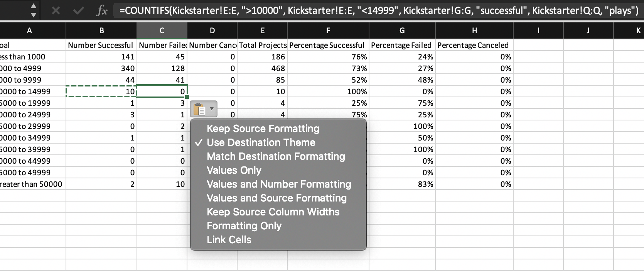
Task: Open the paste options dropdown arrow
Action: (211, 109)
